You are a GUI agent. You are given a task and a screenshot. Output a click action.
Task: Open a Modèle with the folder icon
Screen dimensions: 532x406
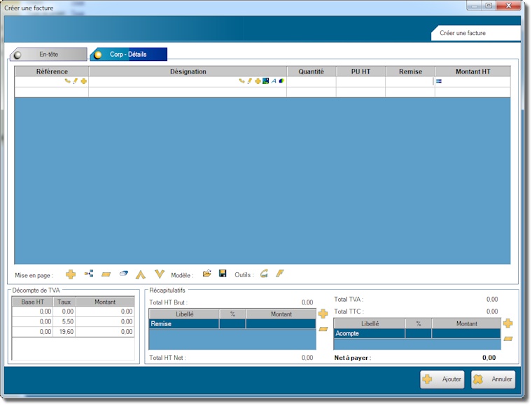tap(206, 274)
